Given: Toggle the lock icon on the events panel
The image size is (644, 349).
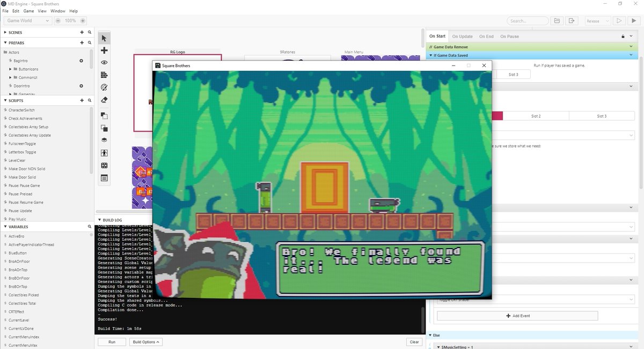Looking at the screenshot, I should (x=623, y=36).
